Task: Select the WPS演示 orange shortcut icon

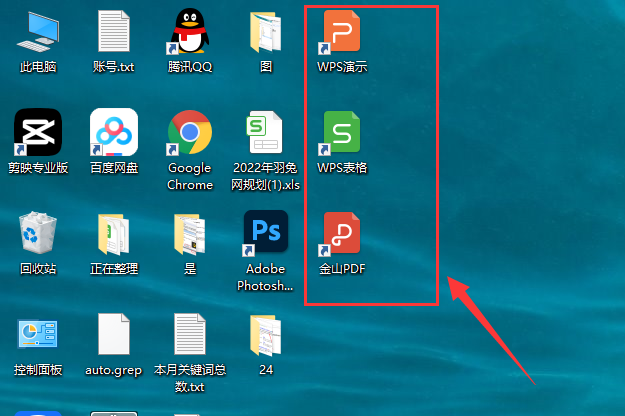Action: (x=340, y=32)
